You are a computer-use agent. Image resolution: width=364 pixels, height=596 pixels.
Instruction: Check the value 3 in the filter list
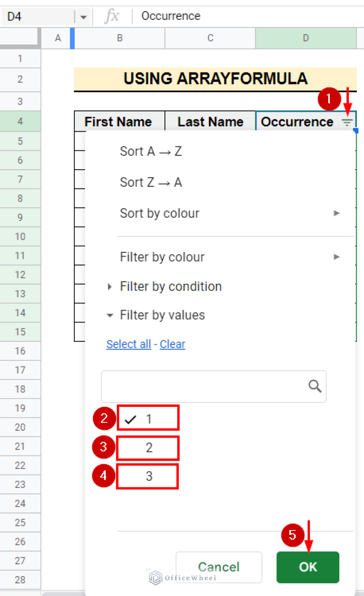point(147,476)
